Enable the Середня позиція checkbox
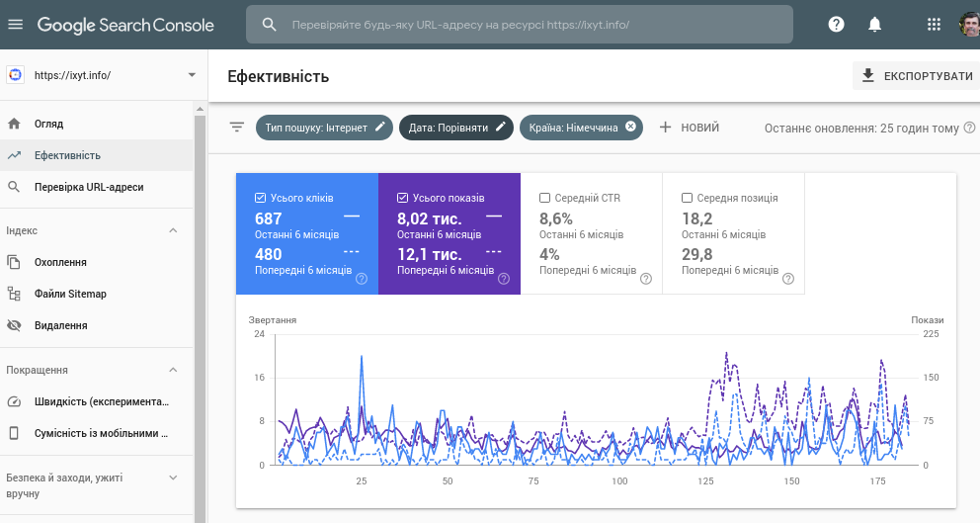 (687, 198)
